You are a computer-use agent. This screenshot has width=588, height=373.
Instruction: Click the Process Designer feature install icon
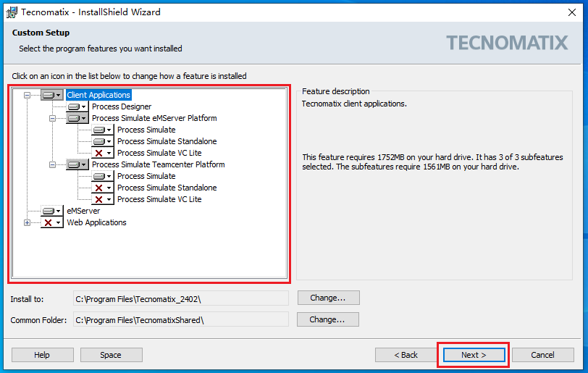tap(74, 106)
